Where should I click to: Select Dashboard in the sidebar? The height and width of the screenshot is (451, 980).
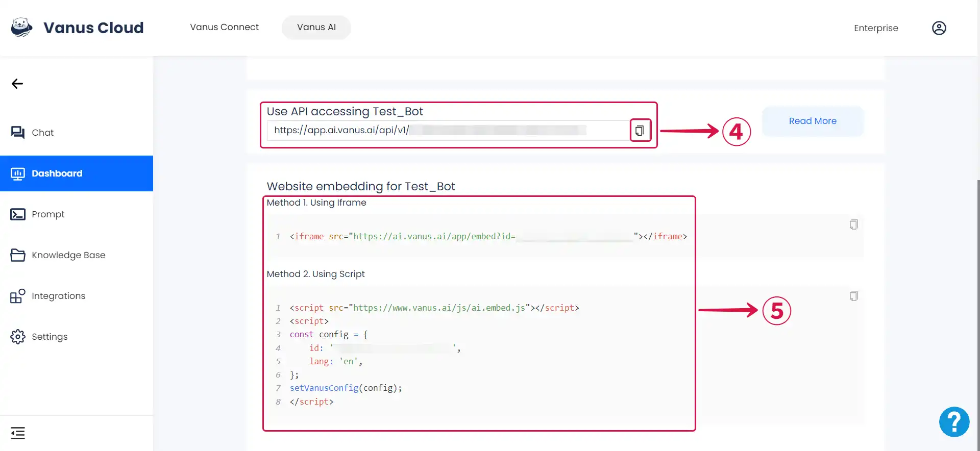[77, 173]
